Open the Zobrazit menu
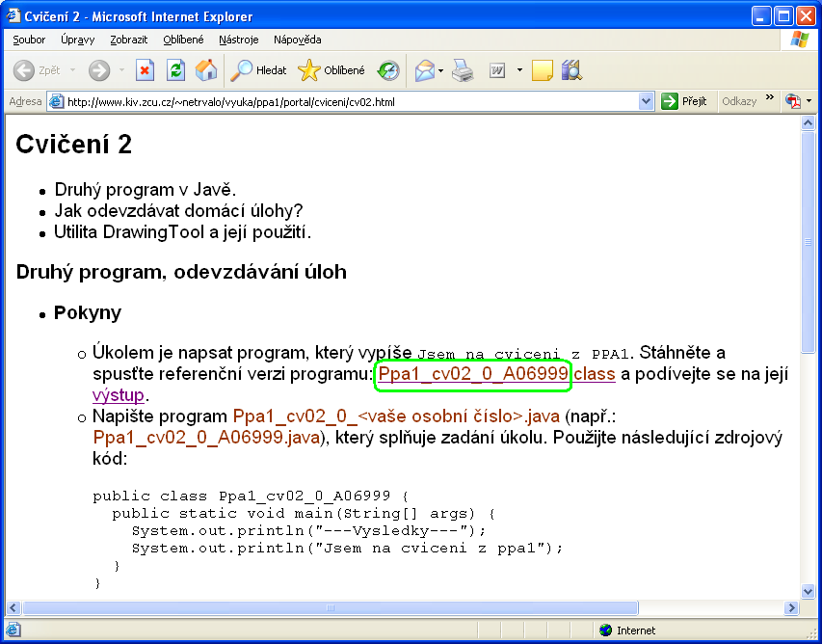The width and height of the screenshot is (822, 644). click(x=129, y=40)
